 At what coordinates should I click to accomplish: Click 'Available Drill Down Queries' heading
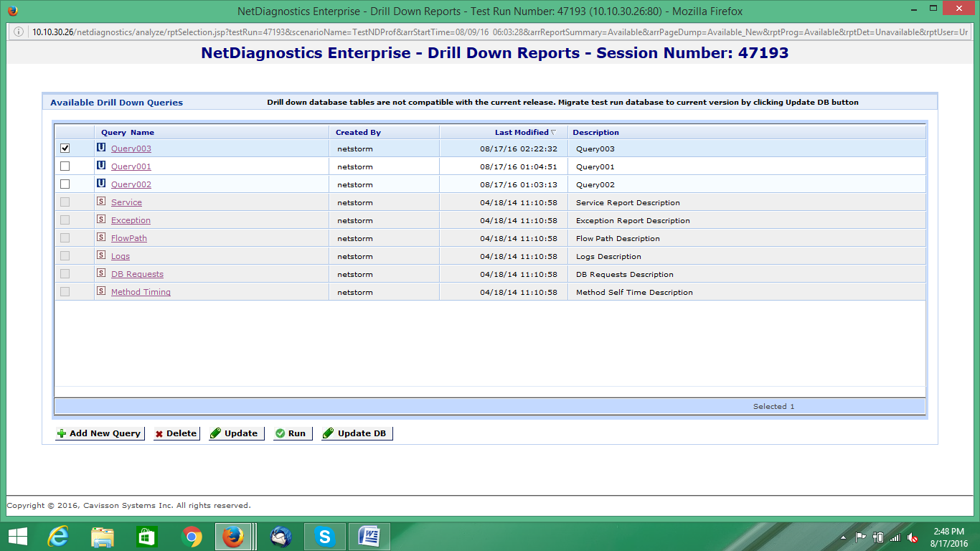pos(116,103)
